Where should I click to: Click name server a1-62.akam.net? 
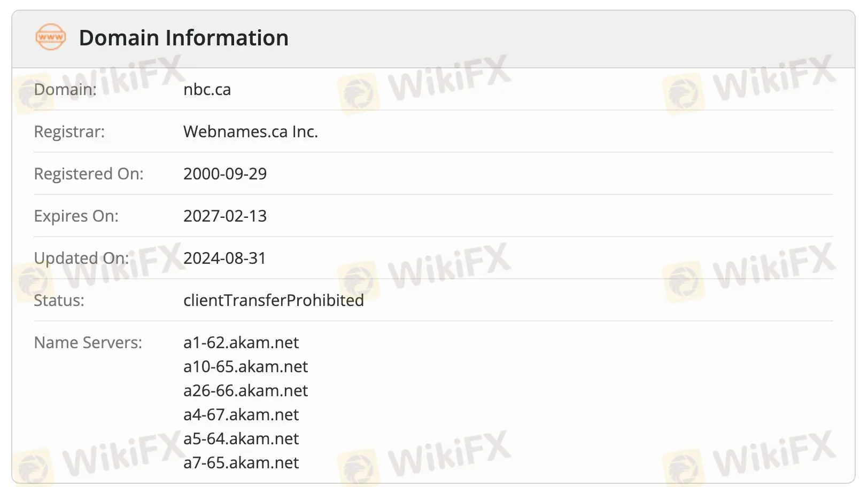click(x=241, y=342)
